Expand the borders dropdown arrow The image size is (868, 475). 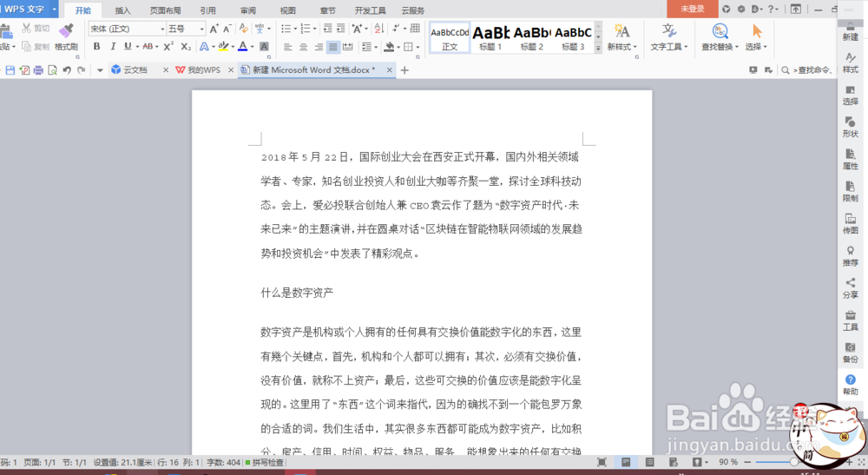[x=418, y=47]
